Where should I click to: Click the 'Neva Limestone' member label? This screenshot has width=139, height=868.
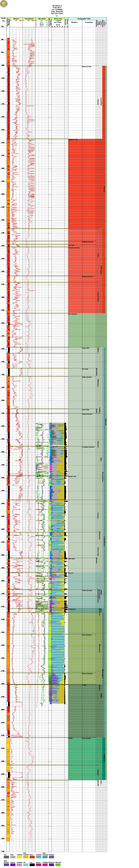click(73, 314)
